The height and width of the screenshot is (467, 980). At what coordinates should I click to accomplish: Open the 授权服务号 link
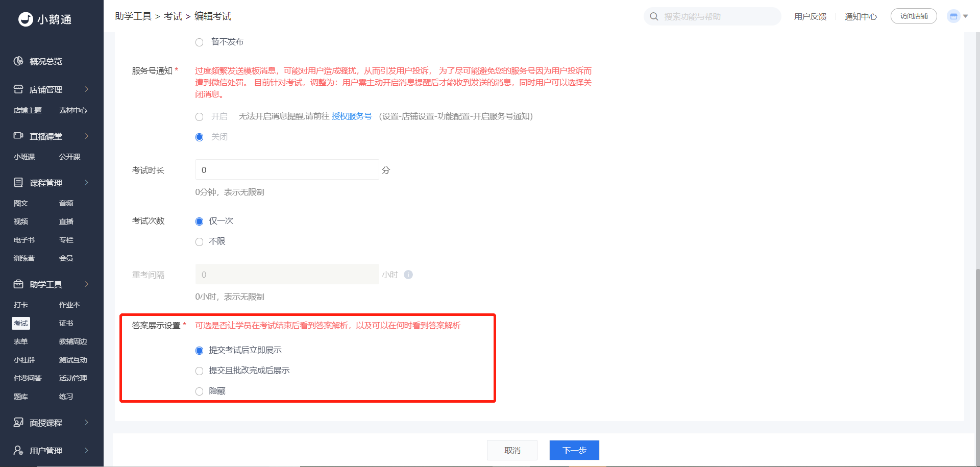click(352, 116)
